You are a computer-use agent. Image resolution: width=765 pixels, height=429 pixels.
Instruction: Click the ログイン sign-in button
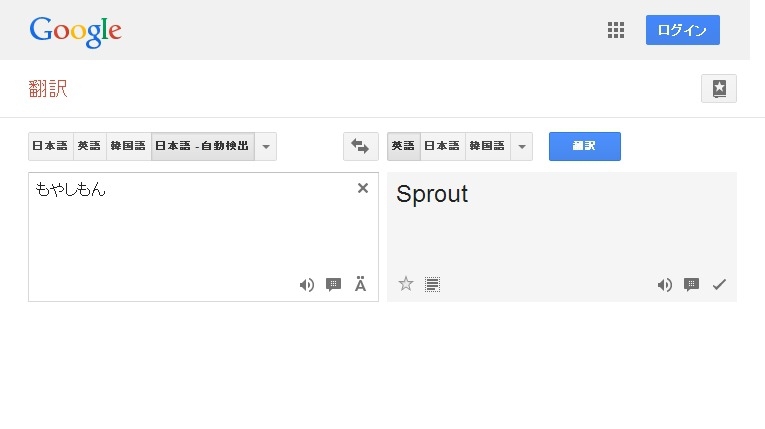pyautogui.click(x=682, y=30)
